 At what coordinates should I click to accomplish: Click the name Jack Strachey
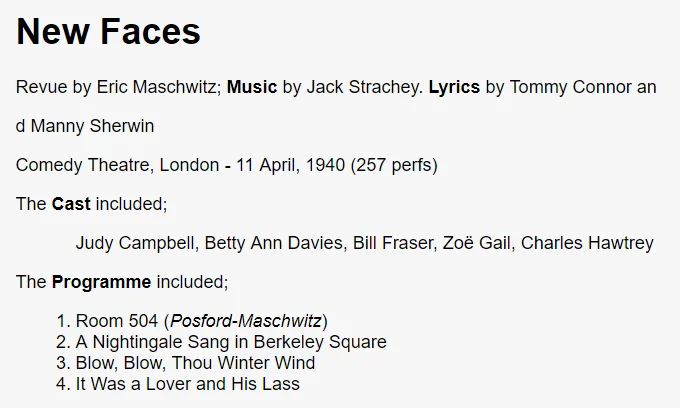(x=365, y=87)
